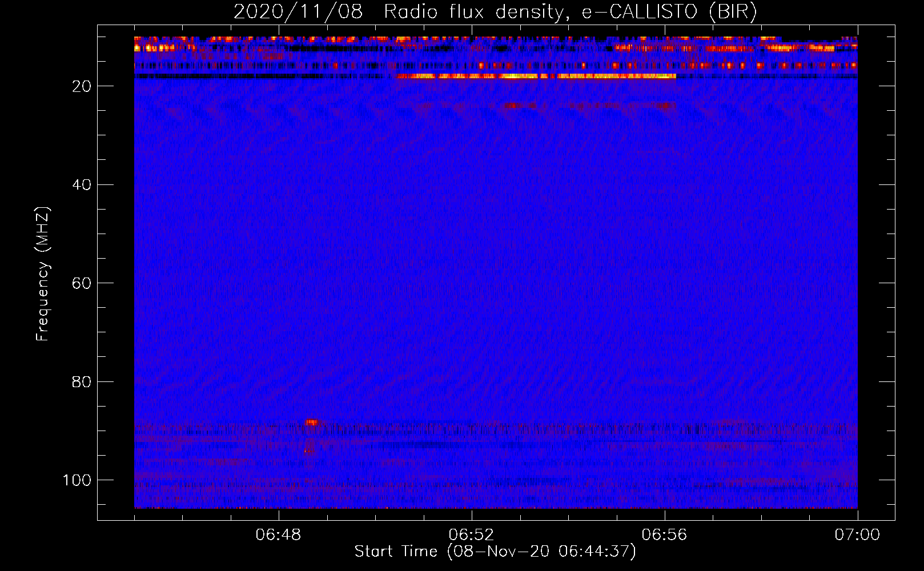The image size is (924, 571).
Task: Click the 60 MHz frequency tick label
Action: tap(82, 283)
